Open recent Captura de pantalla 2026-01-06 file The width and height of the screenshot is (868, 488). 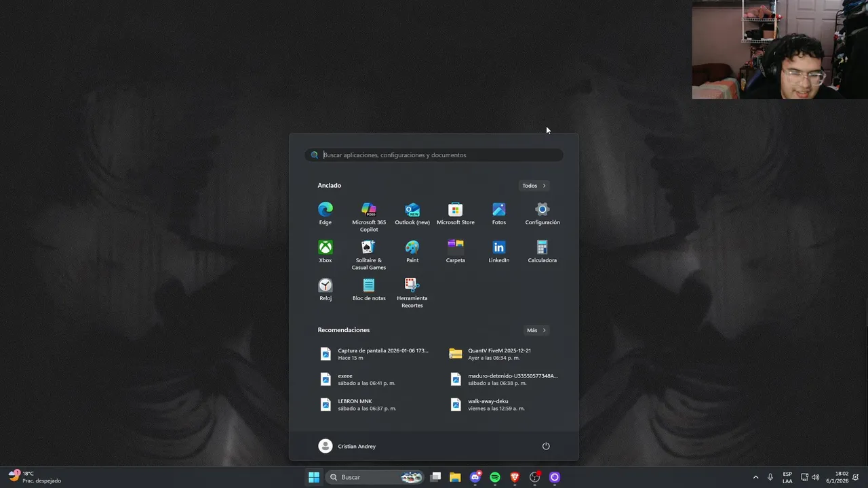375,354
